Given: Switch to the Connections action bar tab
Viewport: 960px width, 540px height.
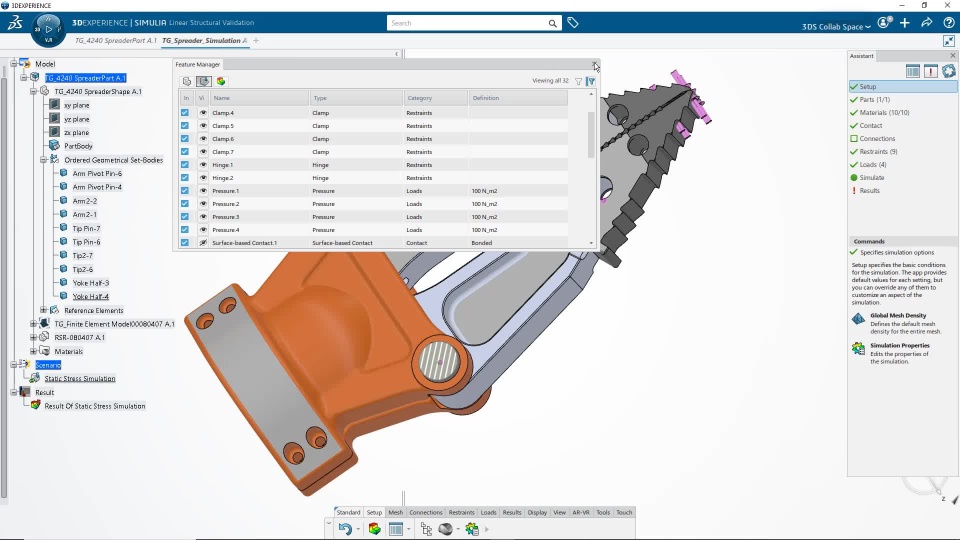Looking at the screenshot, I should (x=426, y=512).
